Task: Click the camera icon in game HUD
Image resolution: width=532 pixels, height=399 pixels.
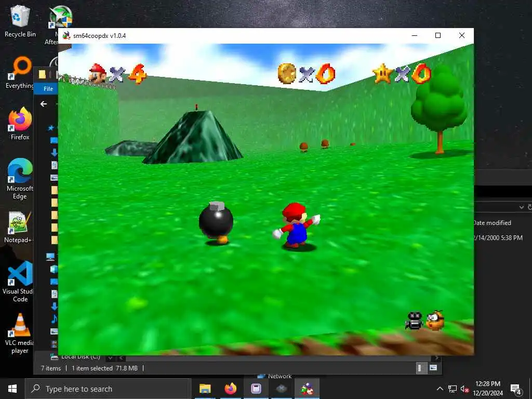Action: click(414, 321)
